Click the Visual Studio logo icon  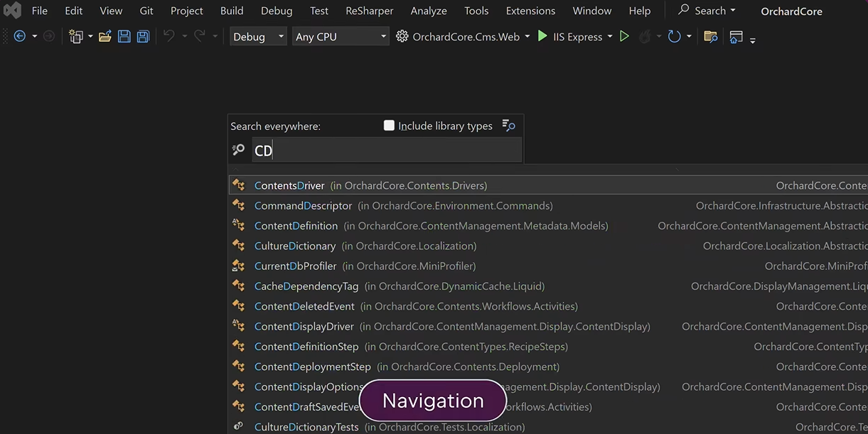click(12, 11)
